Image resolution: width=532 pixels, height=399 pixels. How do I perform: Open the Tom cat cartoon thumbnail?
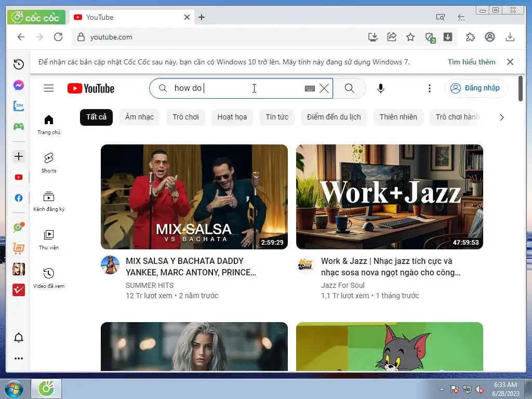pyautogui.click(x=390, y=347)
